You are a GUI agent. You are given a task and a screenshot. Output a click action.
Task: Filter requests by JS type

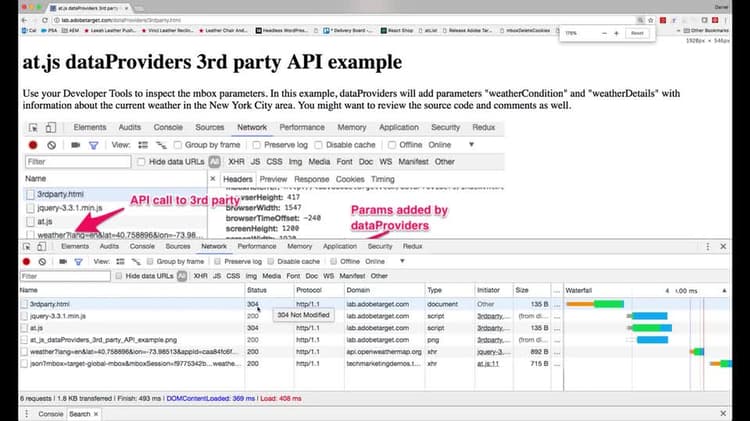(217, 276)
